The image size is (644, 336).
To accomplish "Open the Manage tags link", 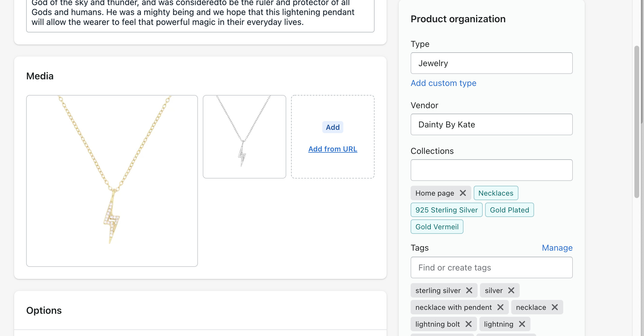I will (557, 248).
